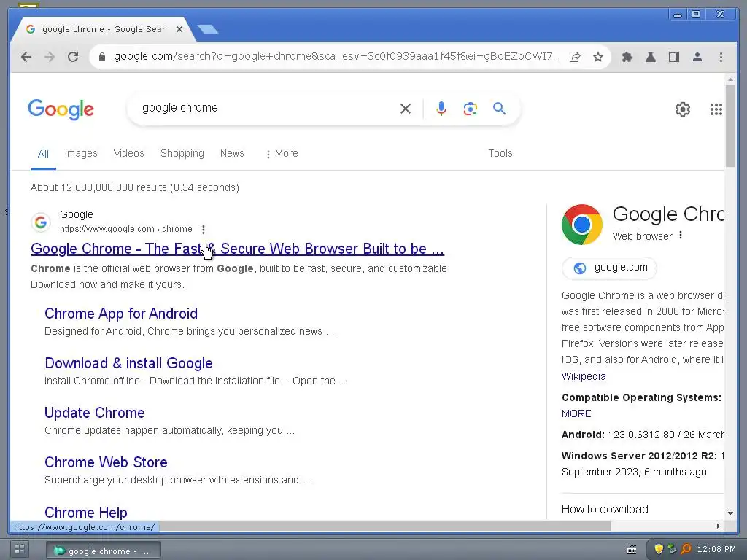
Task: Open the Wikipedia source link
Action: point(584,376)
